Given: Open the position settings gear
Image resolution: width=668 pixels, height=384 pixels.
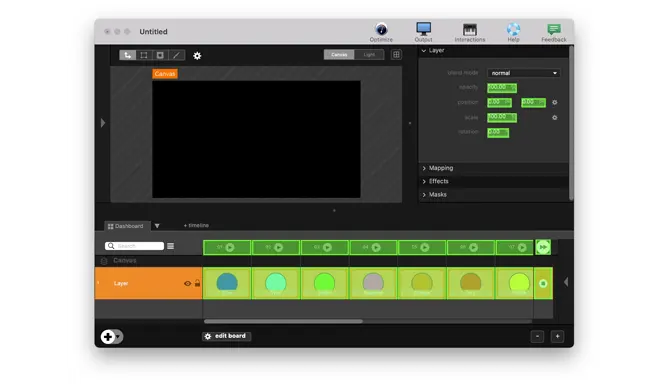Looking at the screenshot, I should click(554, 102).
